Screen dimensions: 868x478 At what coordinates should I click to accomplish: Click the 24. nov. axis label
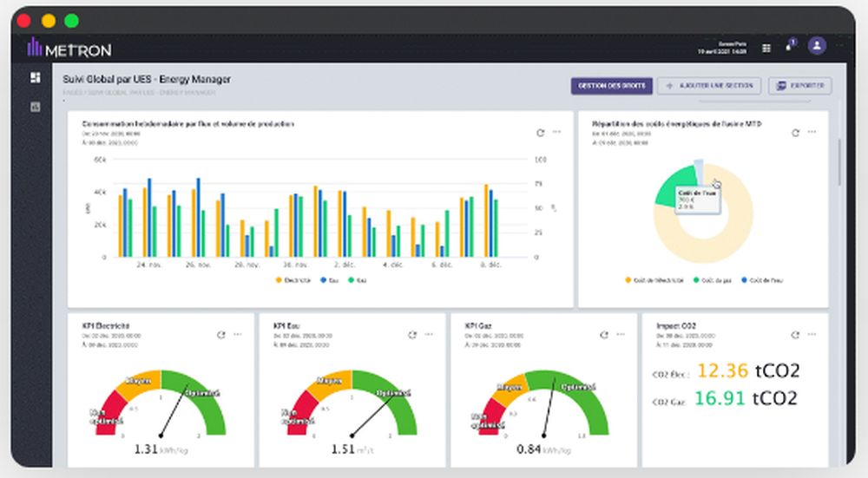coord(149,265)
